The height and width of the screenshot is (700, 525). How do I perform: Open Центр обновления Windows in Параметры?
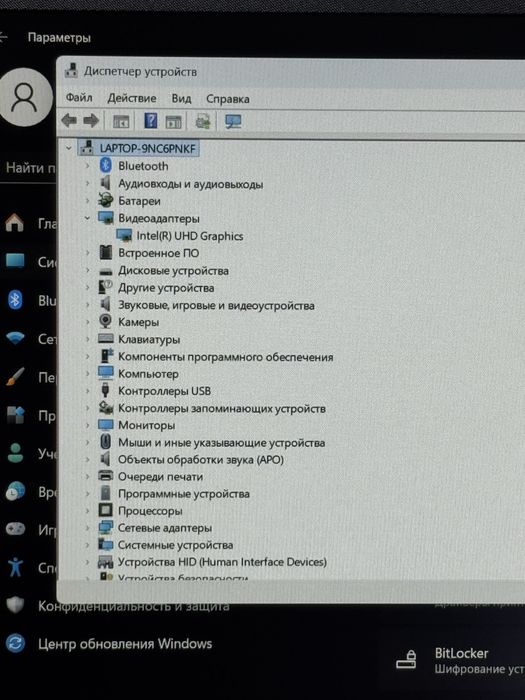point(125,644)
